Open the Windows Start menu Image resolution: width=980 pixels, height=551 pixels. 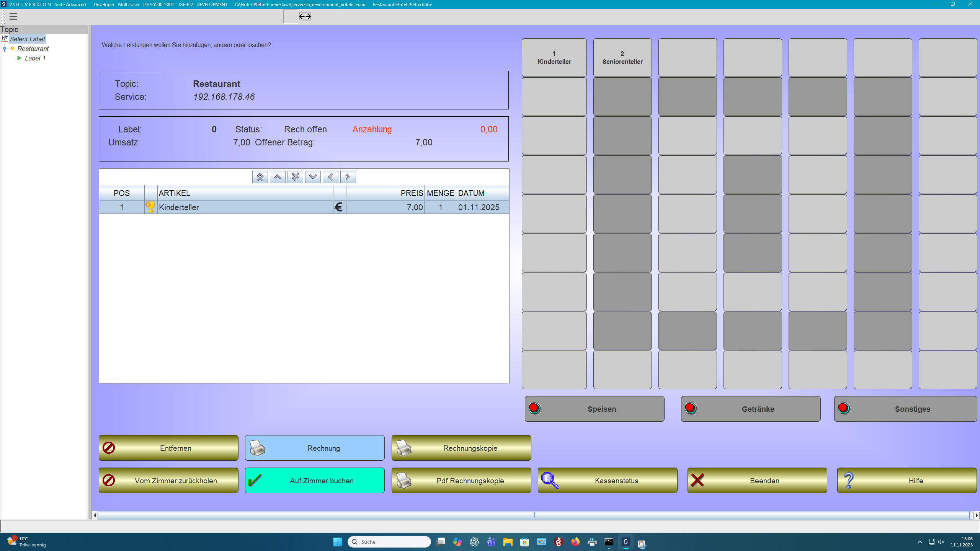pos(337,542)
